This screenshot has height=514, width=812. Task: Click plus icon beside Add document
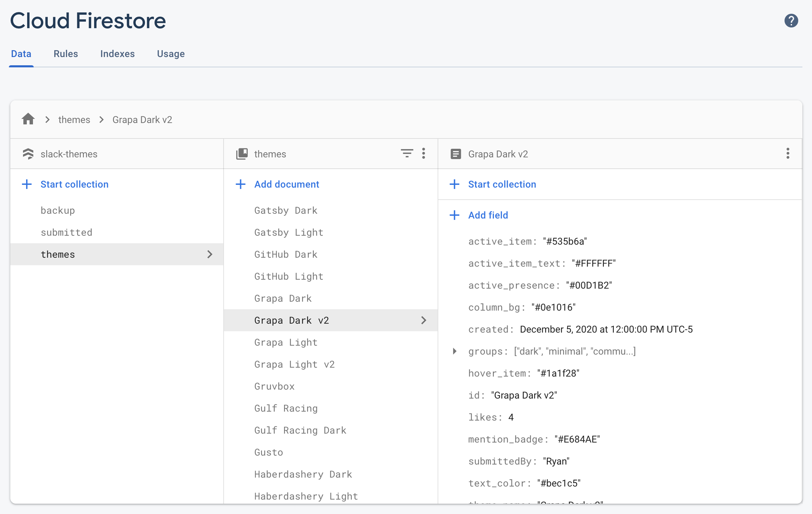[x=240, y=184]
